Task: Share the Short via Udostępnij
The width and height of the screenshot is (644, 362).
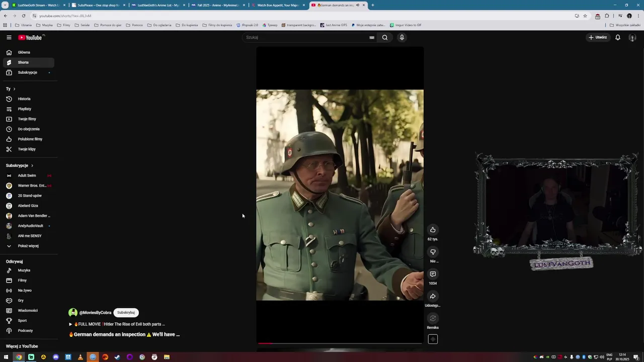Action: (x=433, y=296)
